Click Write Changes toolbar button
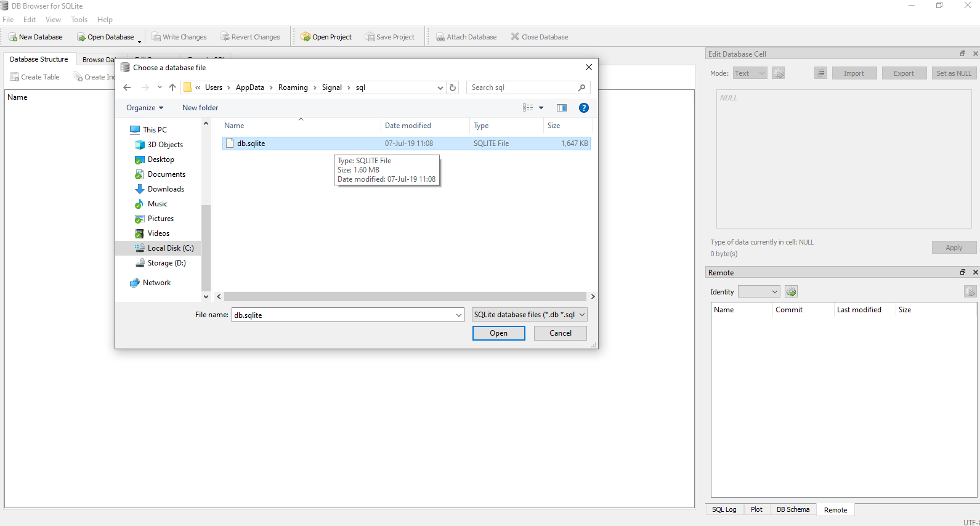This screenshot has height=526, width=980. pyautogui.click(x=179, y=37)
